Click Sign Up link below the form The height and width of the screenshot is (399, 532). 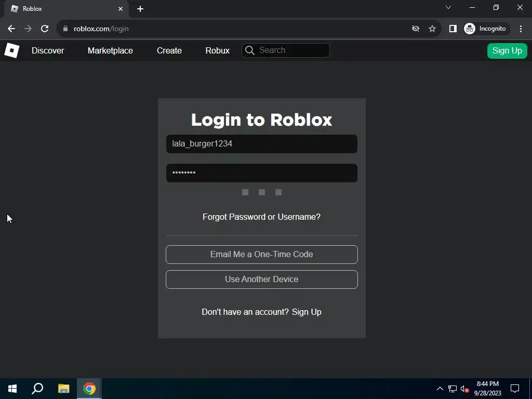tap(307, 312)
